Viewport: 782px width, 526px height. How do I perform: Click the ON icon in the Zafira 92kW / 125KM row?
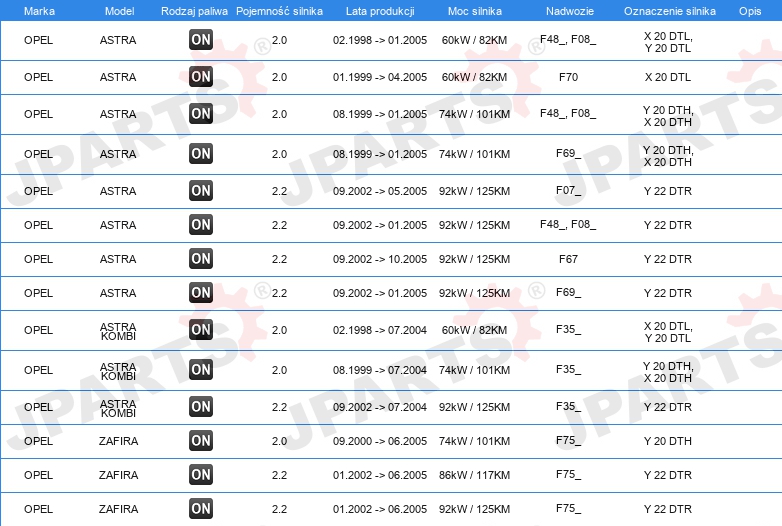201,508
